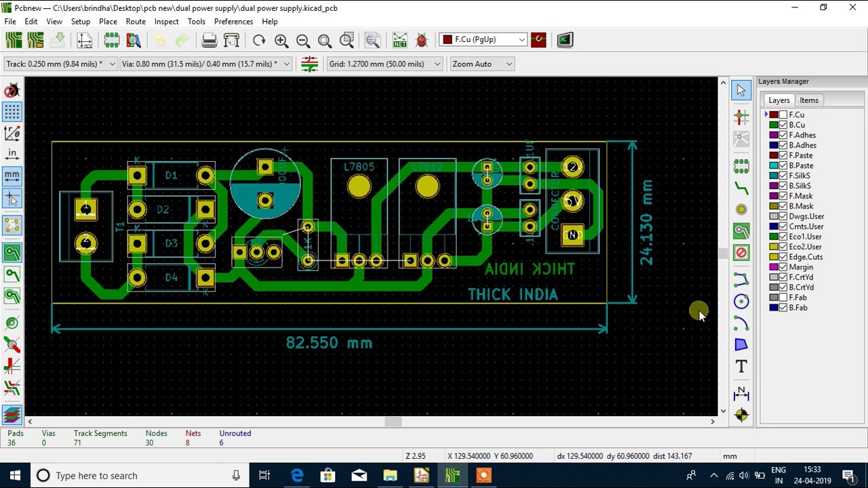Open the File menu
Screen dimensions: 868x488
click(10, 22)
